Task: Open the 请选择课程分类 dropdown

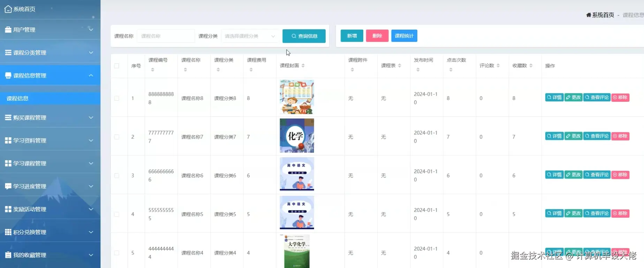Action: click(x=250, y=36)
